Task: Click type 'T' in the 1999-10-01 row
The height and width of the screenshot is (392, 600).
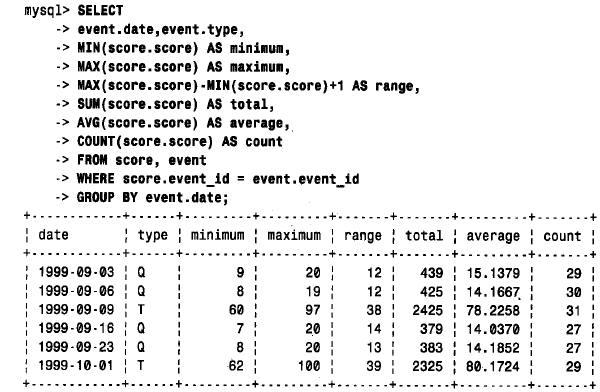Action: click(x=141, y=366)
